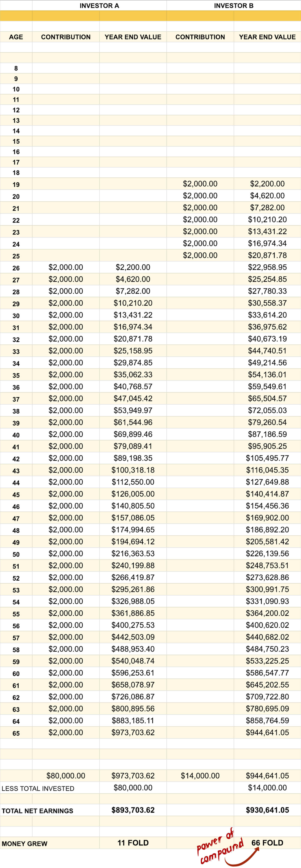
Task: Select the $893,703.62 net earnings cell
Action: (x=133, y=810)
